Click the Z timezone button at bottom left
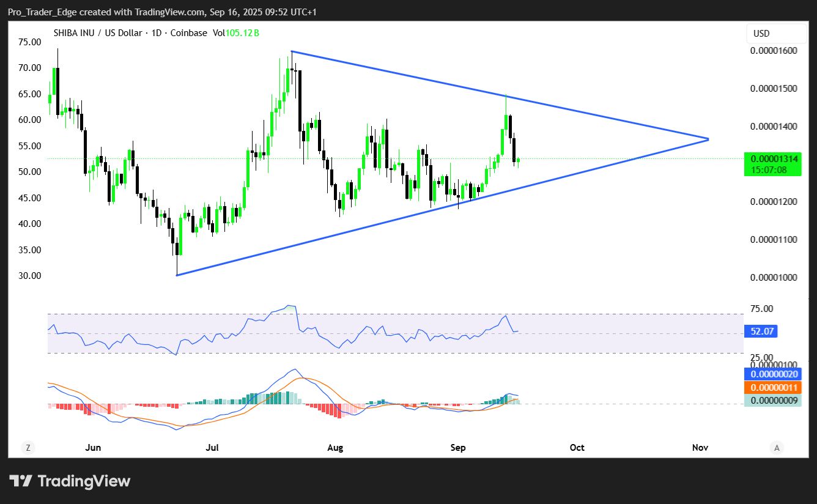Viewport: 817px width, 504px height. click(x=28, y=448)
